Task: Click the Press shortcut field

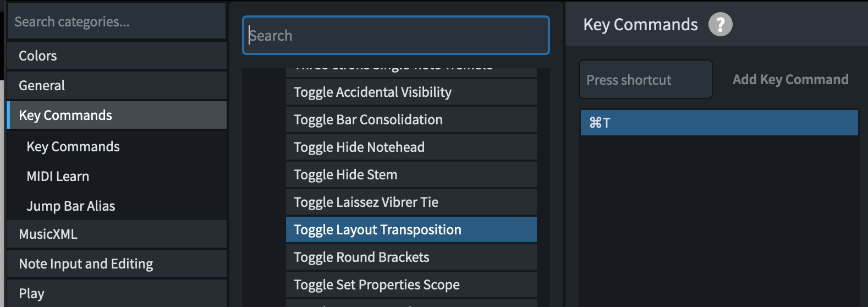Action: [x=645, y=80]
